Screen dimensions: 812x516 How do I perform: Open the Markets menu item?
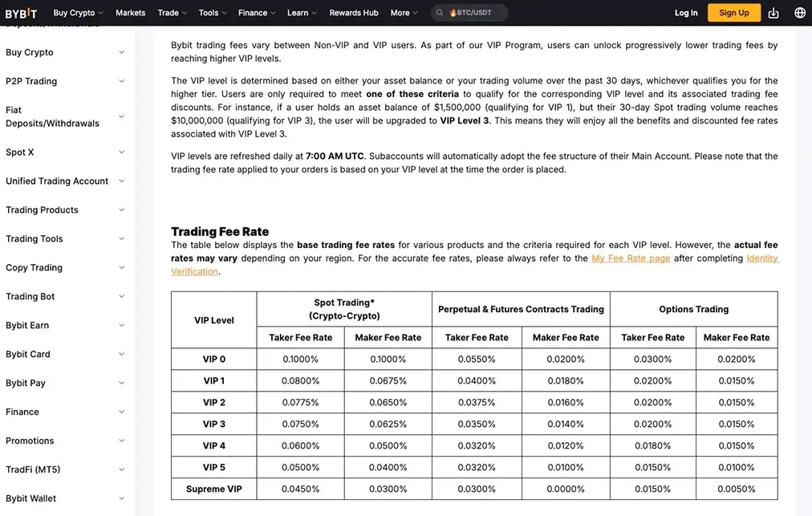130,13
